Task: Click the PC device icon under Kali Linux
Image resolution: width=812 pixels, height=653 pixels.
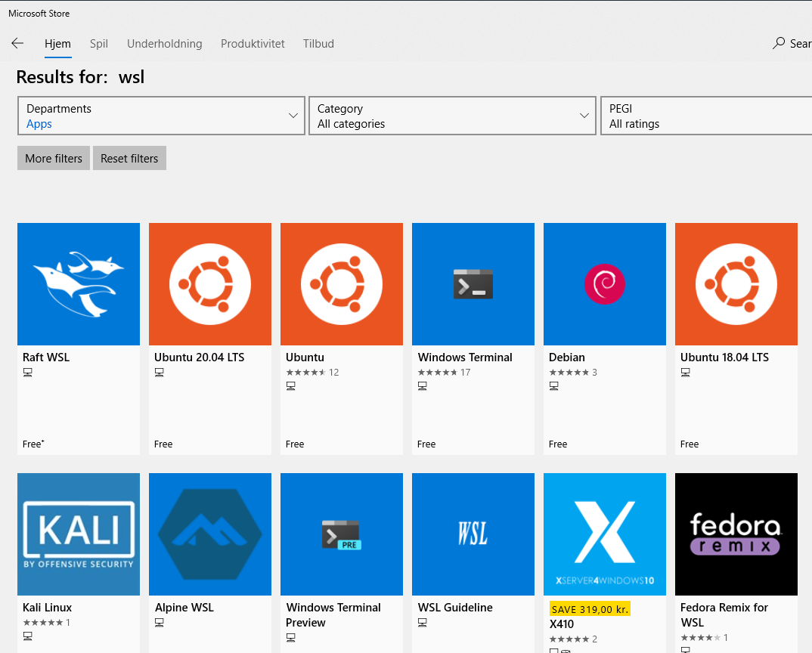Action: click(x=28, y=636)
